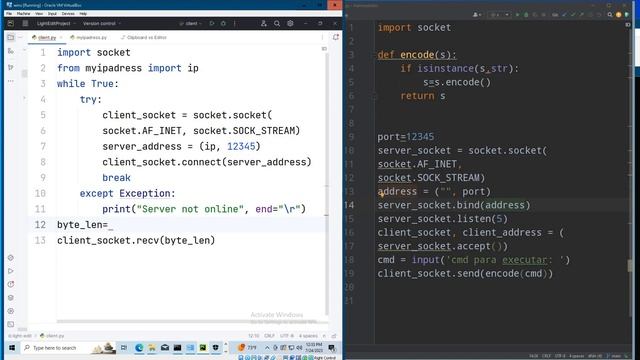Open the UTF-8 encoding widget in left IDE
This screenshot has height=360, width=640.
[287, 336]
